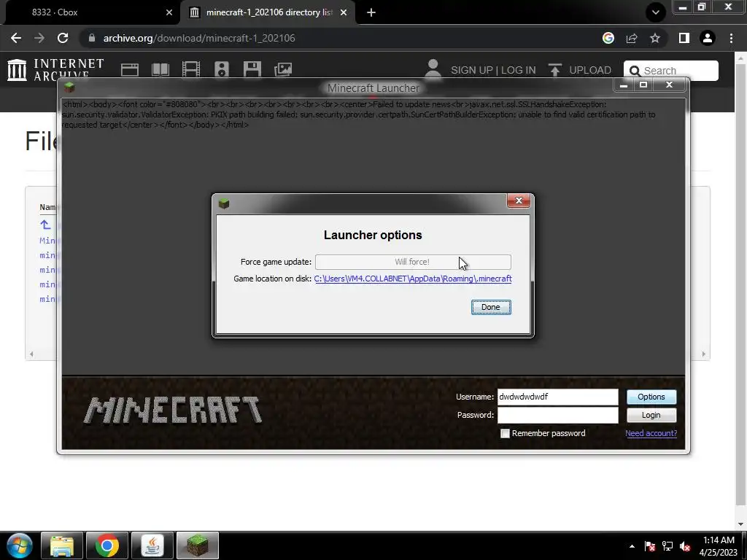Screen dimensions: 747x560
Task: Click the UPLOAD link
Action: point(580,70)
